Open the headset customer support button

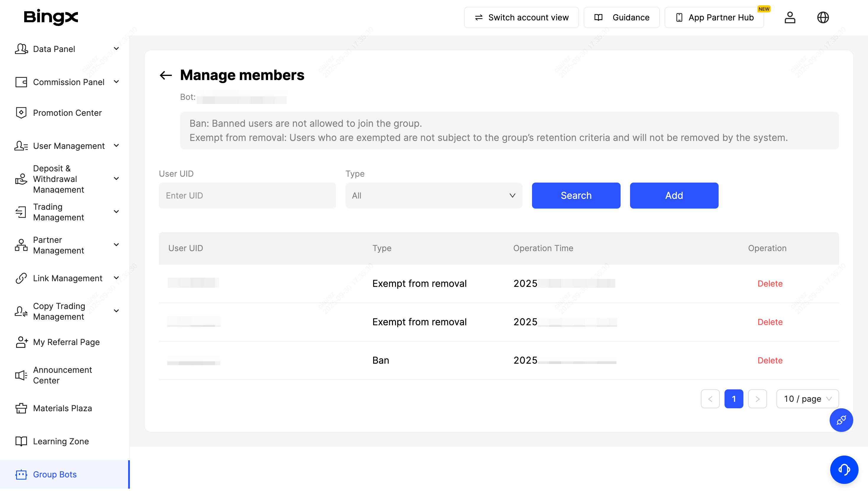(x=843, y=469)
